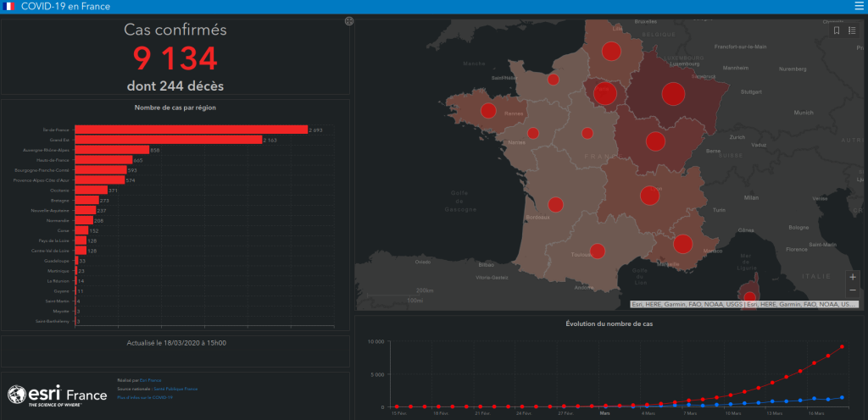Click the Auvergne-Rhône-Alpes bar
Screen dimensions: 868x420
point(112,150)
